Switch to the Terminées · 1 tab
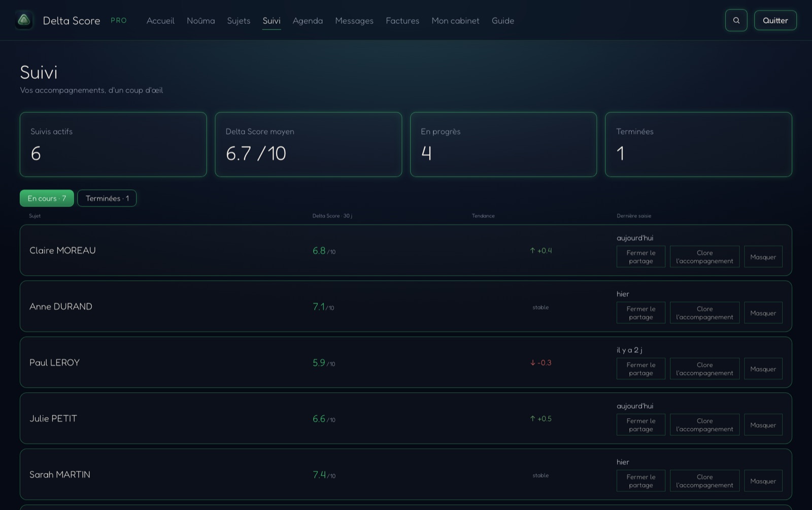Screen dimensions: 812x510 click(107, 198)
